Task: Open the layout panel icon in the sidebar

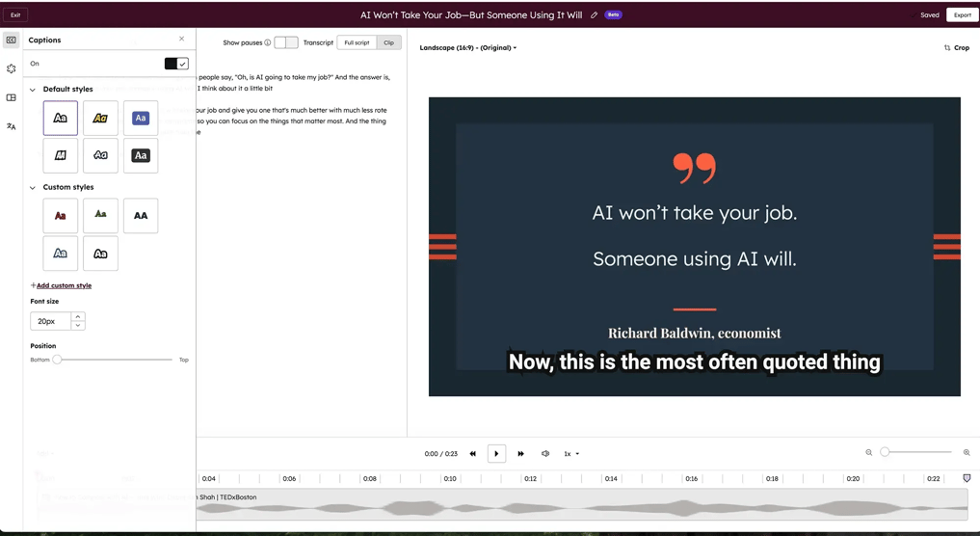Action: pos(11,97)
